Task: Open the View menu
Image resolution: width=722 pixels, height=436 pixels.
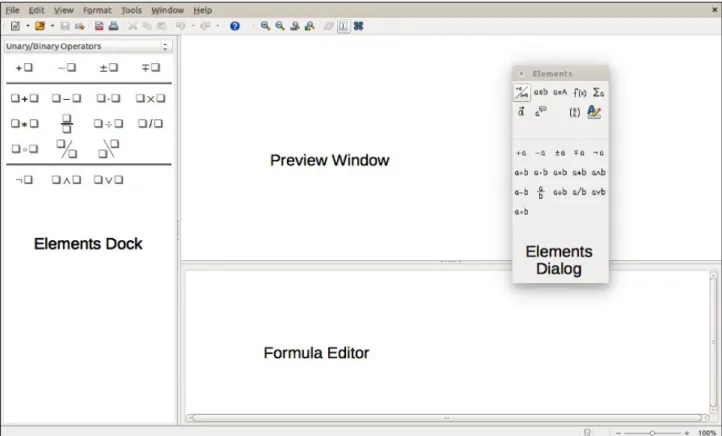Action: coord(64,10)
